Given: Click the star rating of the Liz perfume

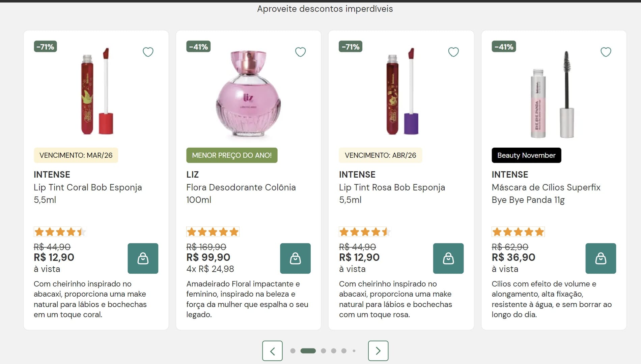Looking at the screenshot, I should pos(213,232).
